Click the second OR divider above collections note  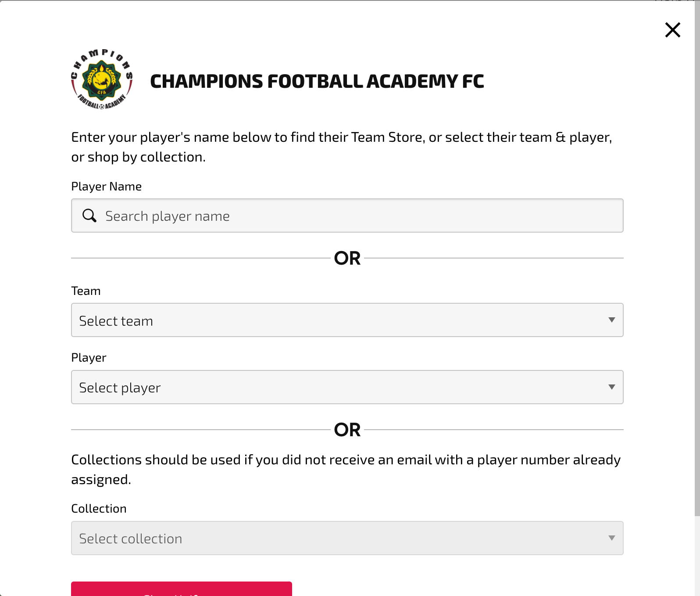point(347,430)
